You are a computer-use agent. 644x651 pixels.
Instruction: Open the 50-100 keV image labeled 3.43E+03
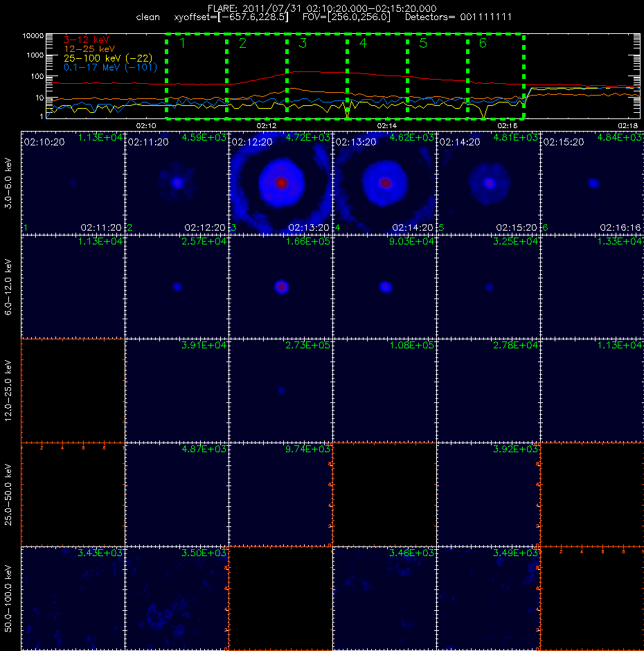(73, 598)
